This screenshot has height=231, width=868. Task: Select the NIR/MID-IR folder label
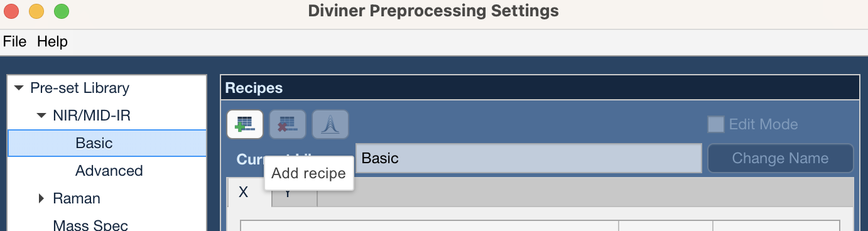[x=92, y=115]
